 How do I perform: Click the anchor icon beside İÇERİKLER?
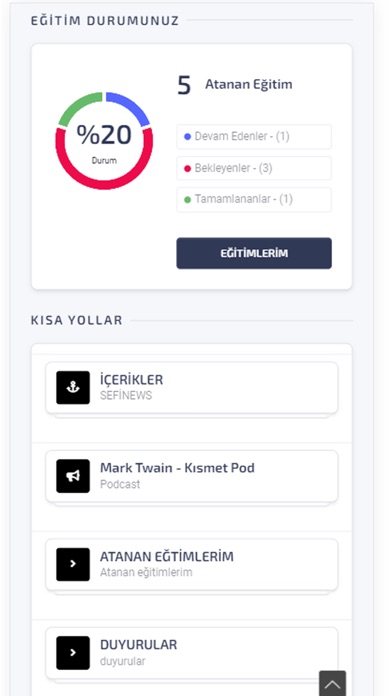73,388
